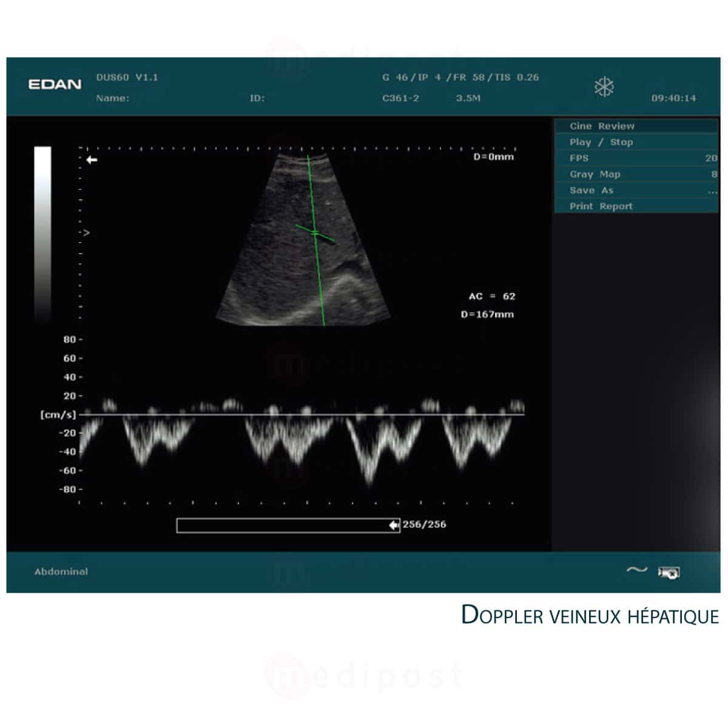Click the probe label C361-2
This screenshot has height=728, width=728.
[x=402, y=98]
